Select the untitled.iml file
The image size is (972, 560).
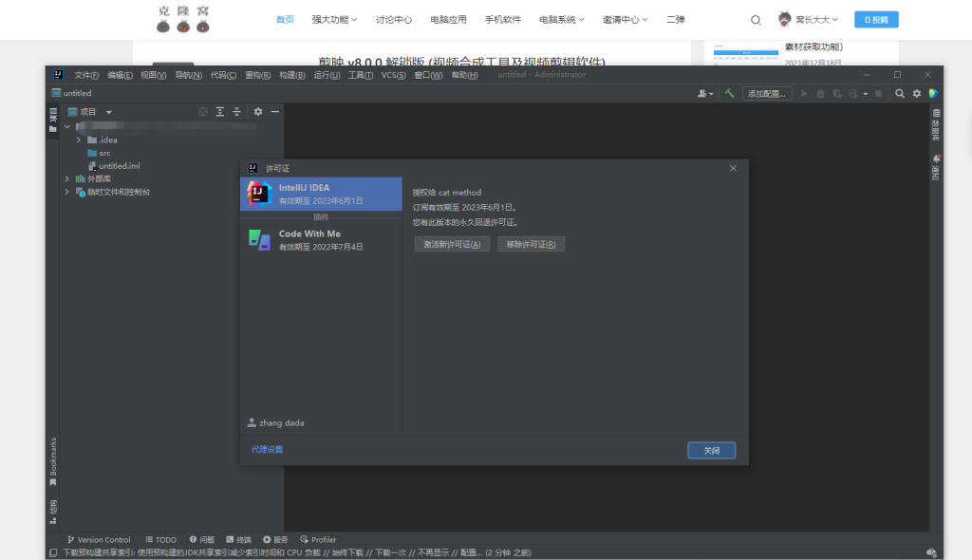tap(114, 166)
